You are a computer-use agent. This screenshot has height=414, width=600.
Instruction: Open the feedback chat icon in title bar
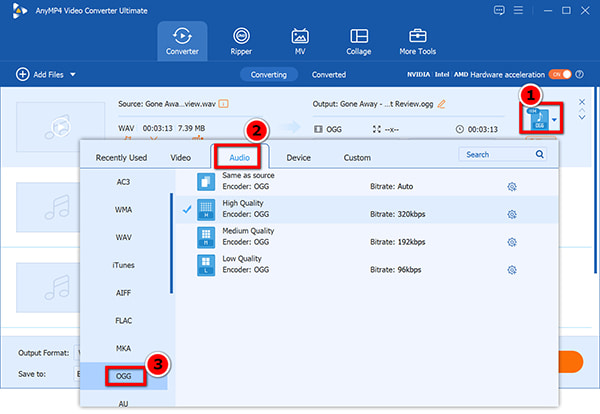[x=499, y=10]
